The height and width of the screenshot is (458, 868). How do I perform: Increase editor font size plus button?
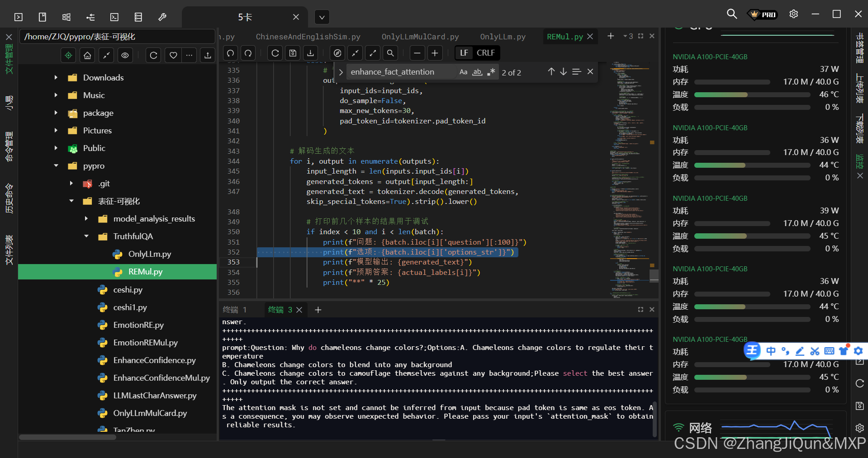pos(435,53)
